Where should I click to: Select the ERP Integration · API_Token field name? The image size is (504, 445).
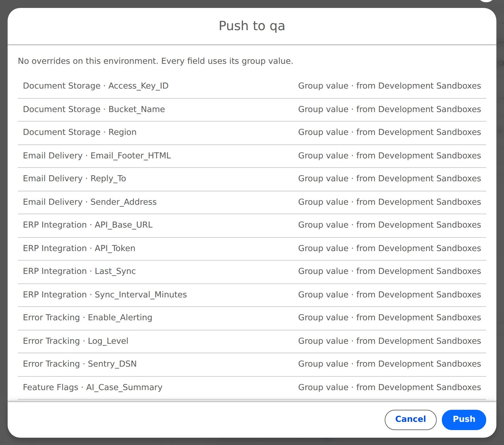[x=79, y=249]
